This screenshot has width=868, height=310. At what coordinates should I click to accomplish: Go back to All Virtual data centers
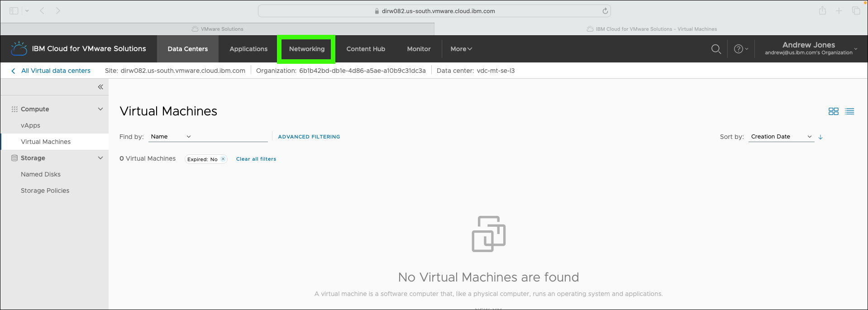pos(51,71)
